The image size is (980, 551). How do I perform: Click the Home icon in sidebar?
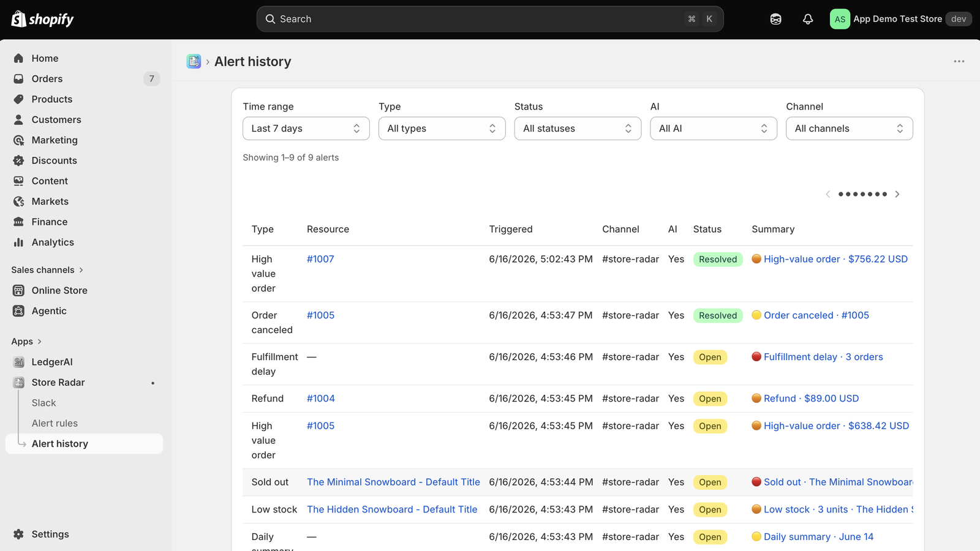tap(19, 58)
